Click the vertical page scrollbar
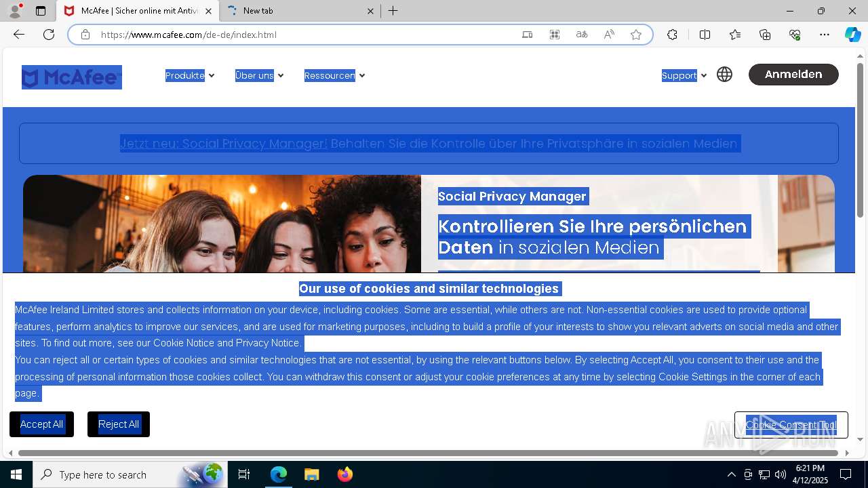 click(x=861, y=141)
